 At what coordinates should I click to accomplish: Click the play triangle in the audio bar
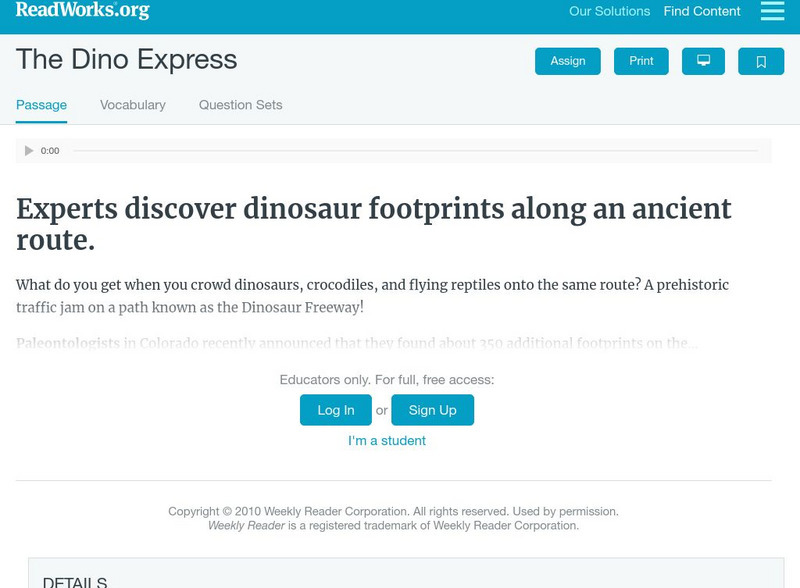(x=28, y=150)
